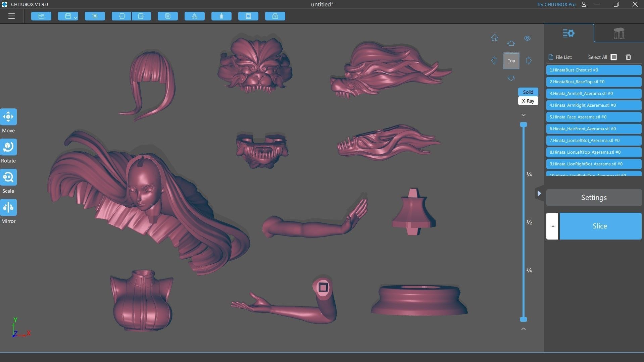
Task: Select 1.HinataBust_Chest.stl in file list
Action: pos(594,70)
